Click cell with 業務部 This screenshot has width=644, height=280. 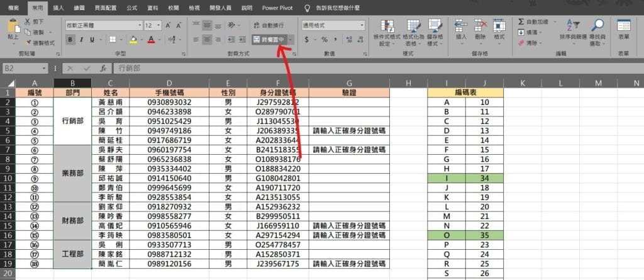(73, 173)
